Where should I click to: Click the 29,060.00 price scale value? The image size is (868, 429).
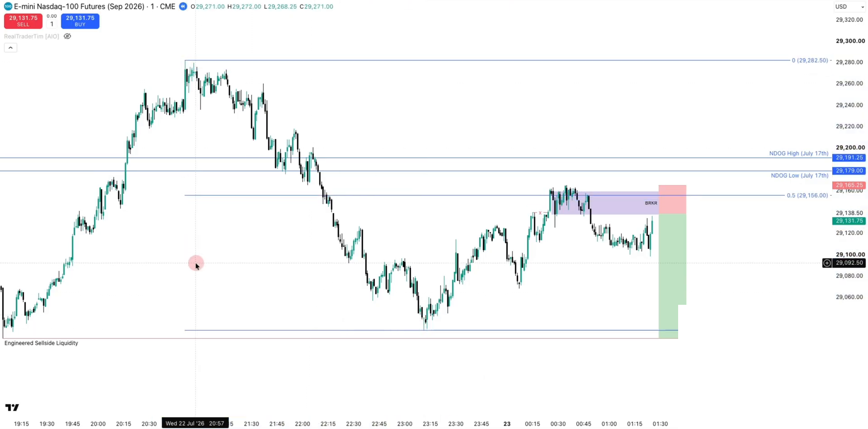pyautogui.click(x=849, y=297)
